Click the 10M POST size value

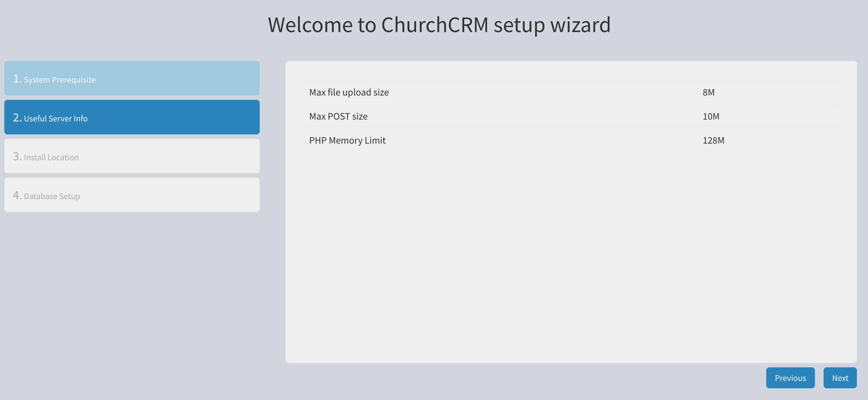tap(711, 116)
